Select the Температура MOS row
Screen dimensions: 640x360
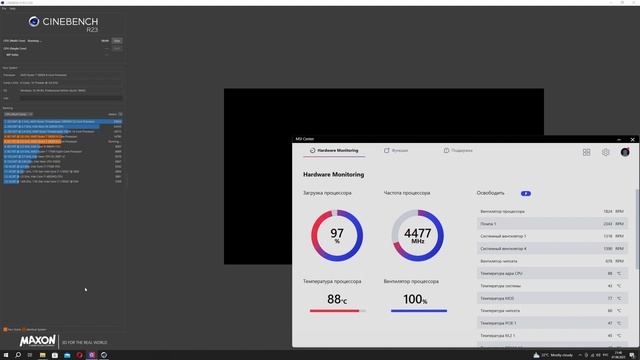[552, 298]
